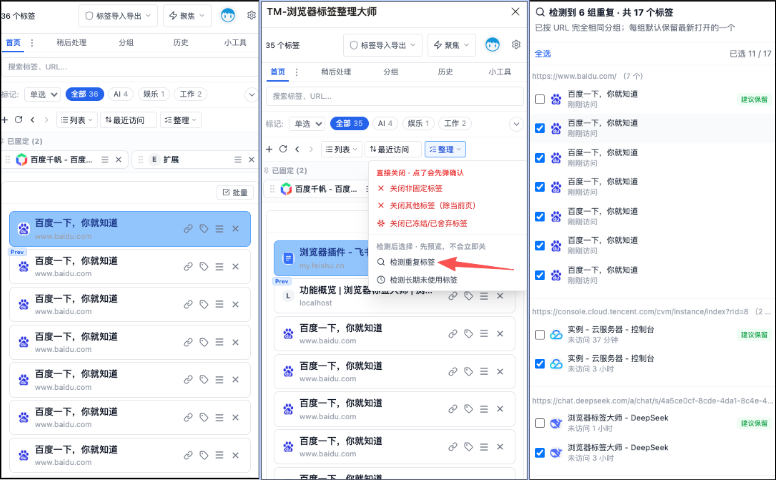Image resolution: width=776 pixels, height=480 pixels.
Task: Click the 全选 link in the duplicates panel
Action: click(543, 53)
